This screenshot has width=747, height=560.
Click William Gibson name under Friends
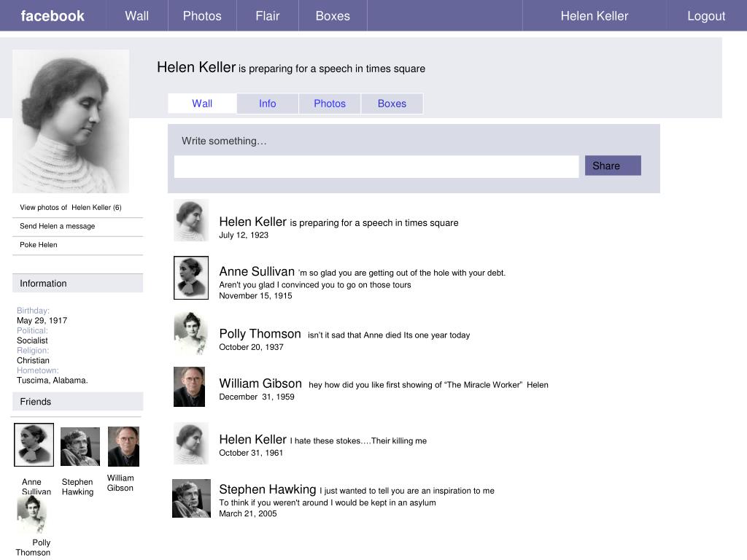tap(120, 483)
